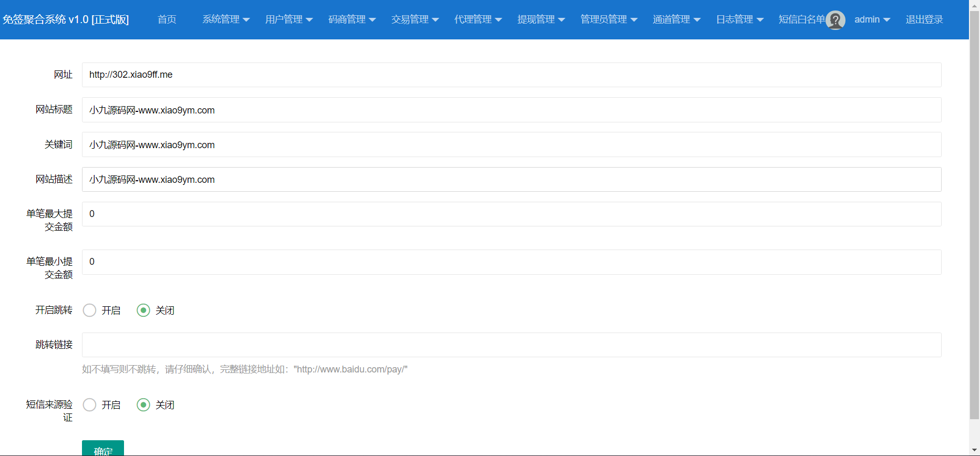Open the 交易管理 dropdown

415,19
